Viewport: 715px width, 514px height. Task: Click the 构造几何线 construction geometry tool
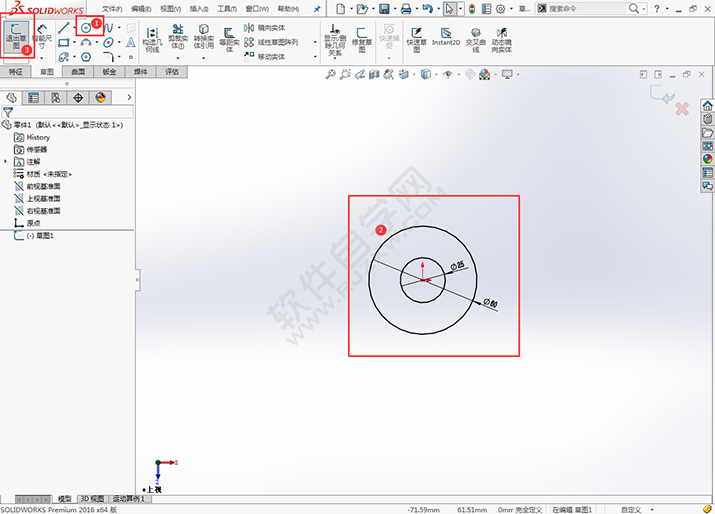pos(152,40)
